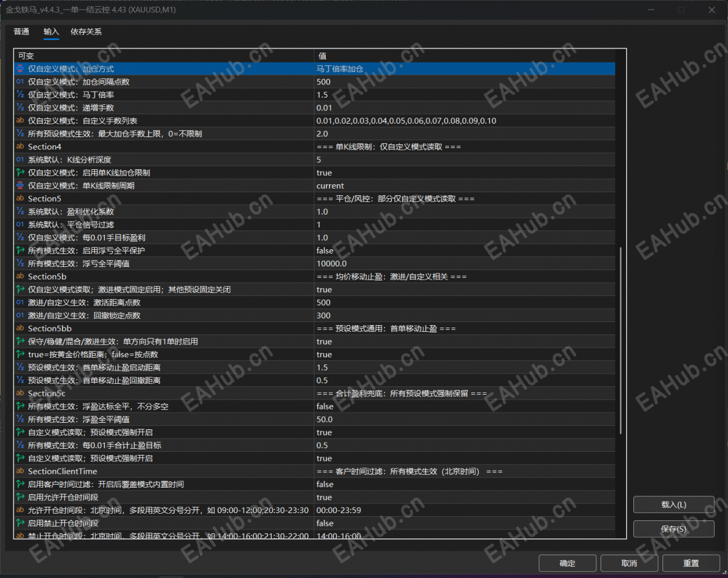Click the fraction icon beside 递增手数 row
The height and width of the screenshot is (578, 728).
coord(20,108)
